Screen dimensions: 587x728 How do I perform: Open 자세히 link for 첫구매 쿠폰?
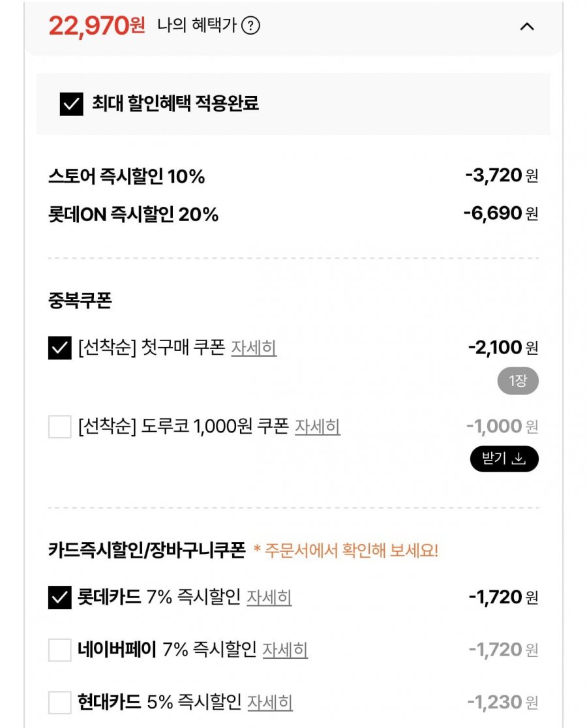[254, 348]
